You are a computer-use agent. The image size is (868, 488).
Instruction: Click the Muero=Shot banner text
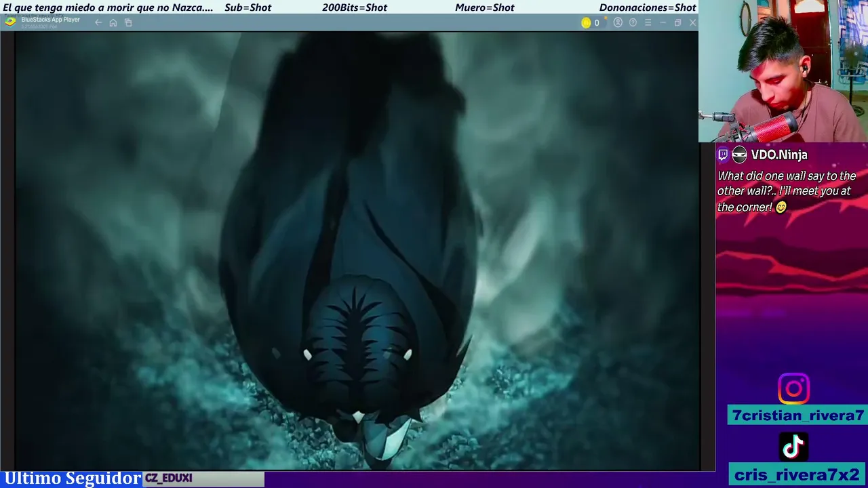point(485,7)
